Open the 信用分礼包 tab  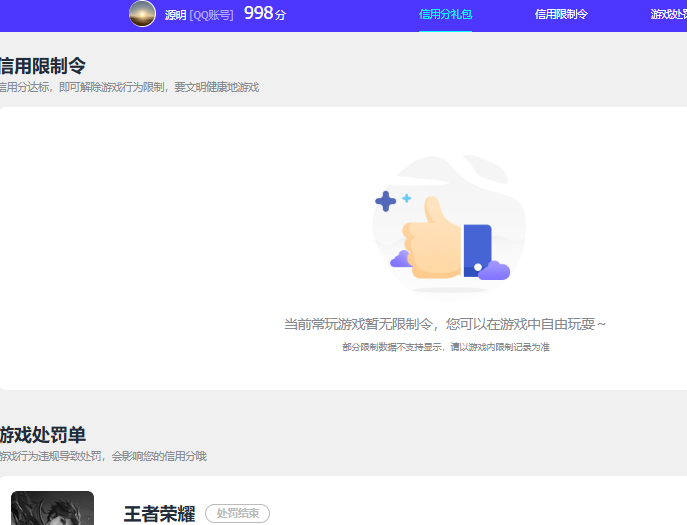coord(445,14)
